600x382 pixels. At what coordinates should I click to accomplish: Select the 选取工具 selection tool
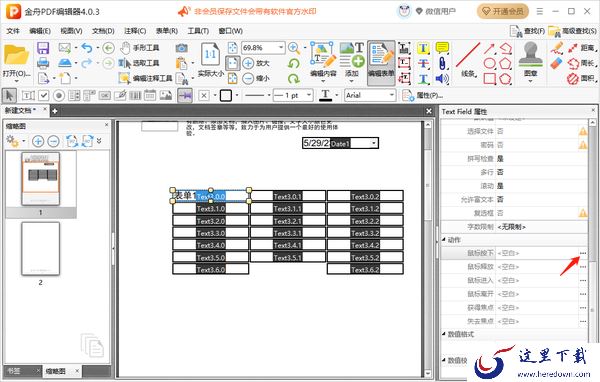139,63
